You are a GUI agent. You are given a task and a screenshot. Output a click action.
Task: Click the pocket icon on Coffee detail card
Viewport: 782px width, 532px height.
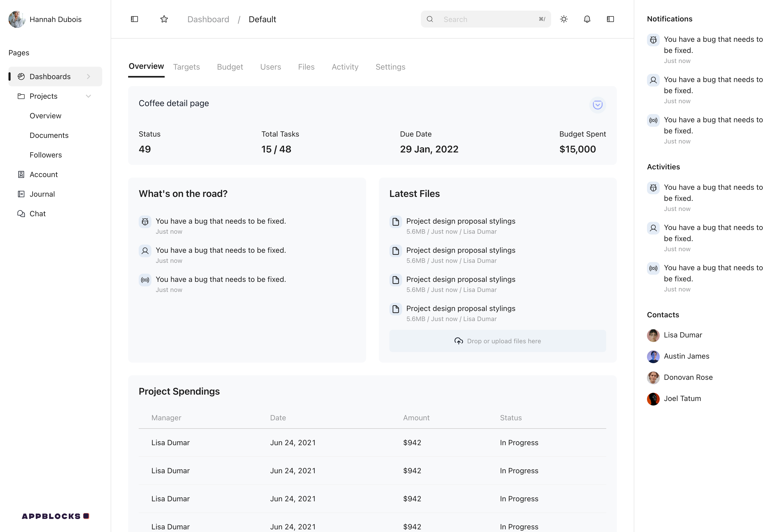597,105
